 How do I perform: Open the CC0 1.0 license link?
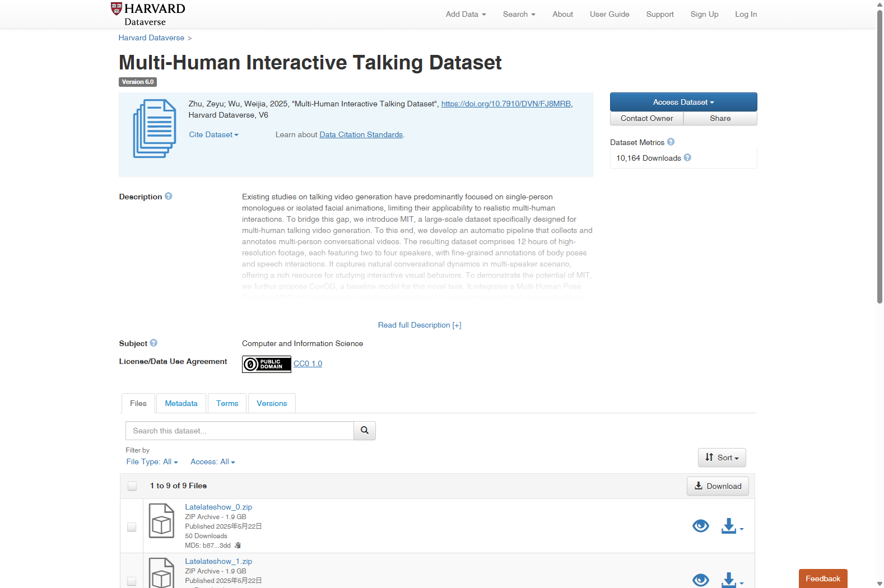[308, 364]
